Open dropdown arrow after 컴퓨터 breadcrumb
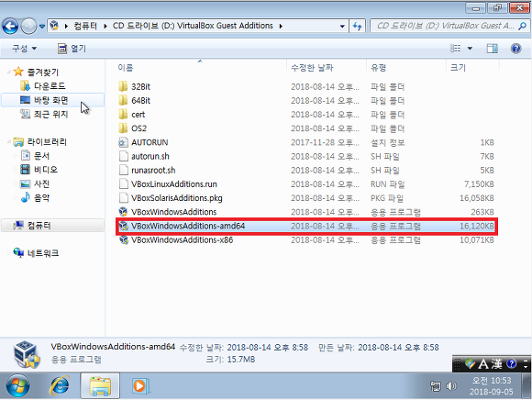 [105, 26]
